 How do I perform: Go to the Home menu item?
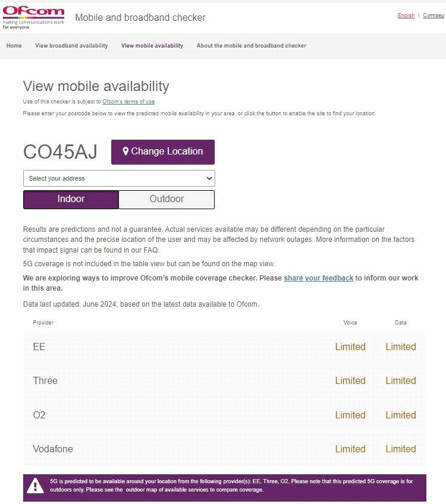click(x=14, y=46)
